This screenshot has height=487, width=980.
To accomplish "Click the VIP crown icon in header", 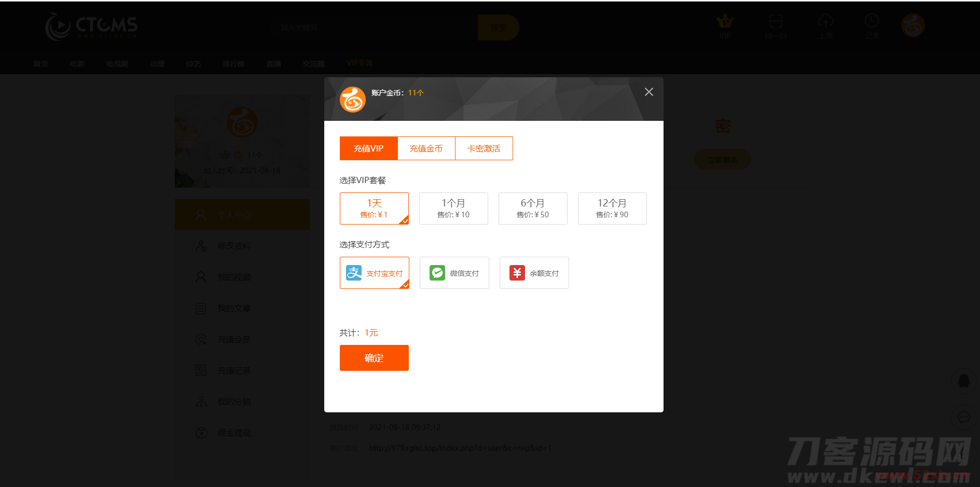I will [x=725, y=22].
